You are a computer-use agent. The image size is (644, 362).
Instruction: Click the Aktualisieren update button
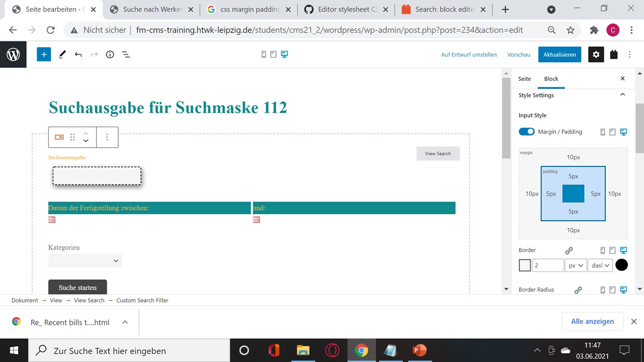coord(559,54)
